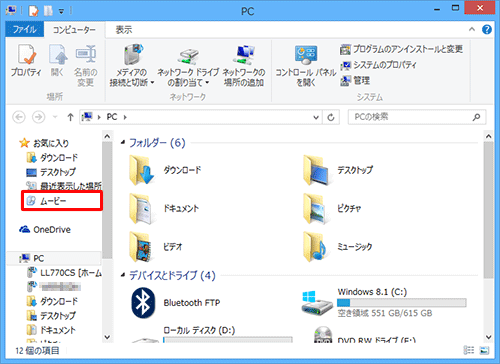The width and height of the screenshot is (500, 364).
Task: Open Explorer Help question mark
Action: tap(487, 30)
